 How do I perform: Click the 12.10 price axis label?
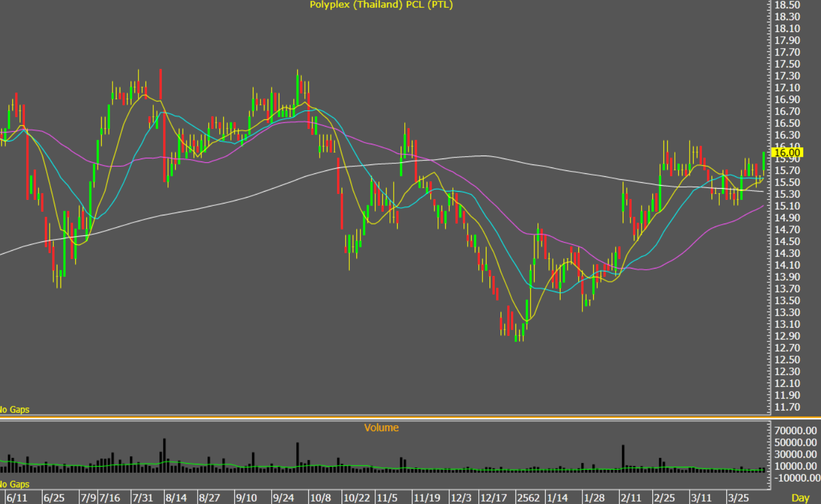(x=787, y=383)
